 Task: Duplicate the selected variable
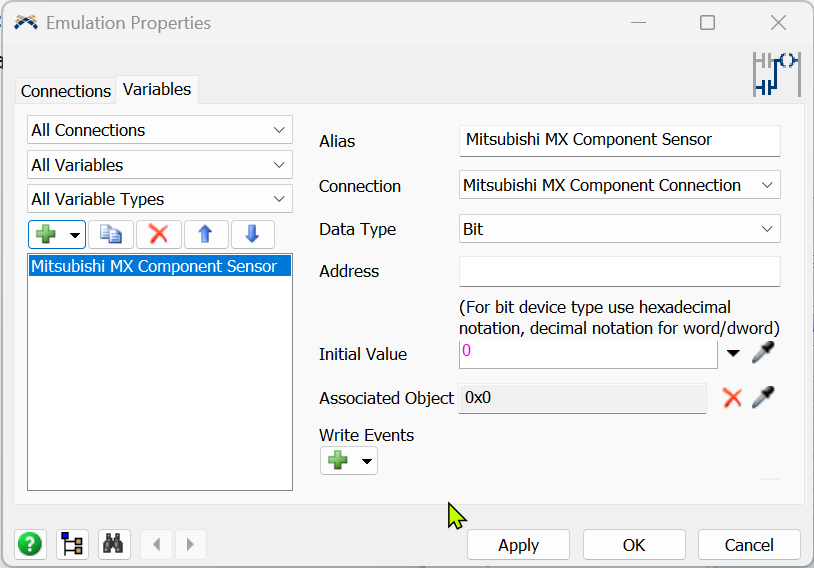(111, 234)
